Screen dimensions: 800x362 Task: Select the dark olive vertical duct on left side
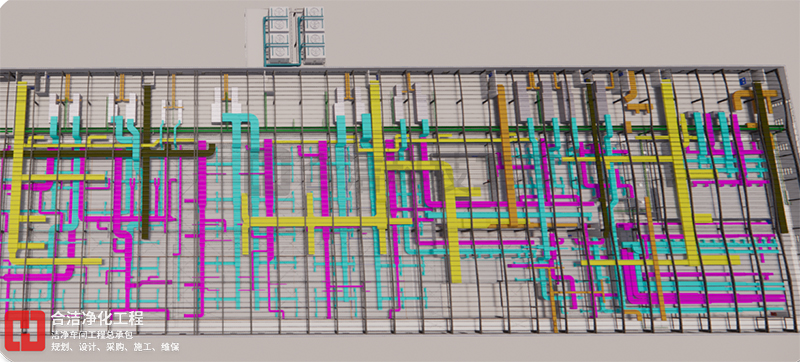pyautogui.click(x=146, y=162)
